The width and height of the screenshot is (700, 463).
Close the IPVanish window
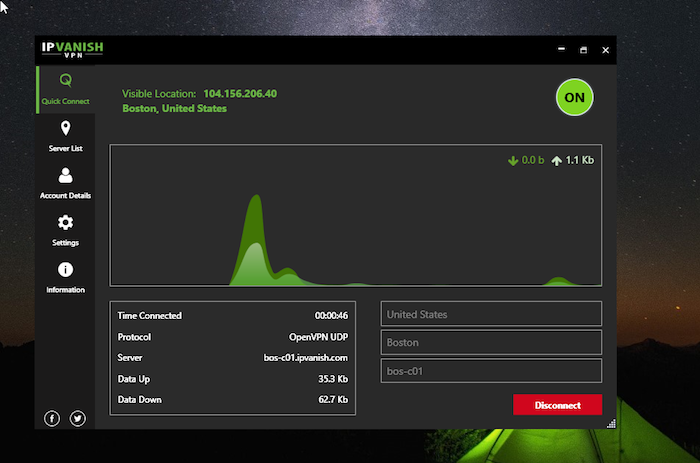[605, 50]
